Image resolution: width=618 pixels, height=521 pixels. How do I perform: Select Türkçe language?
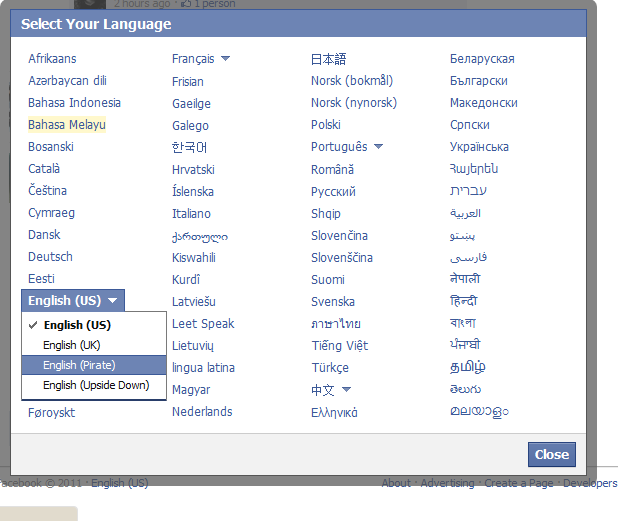(x=330, y=368)
